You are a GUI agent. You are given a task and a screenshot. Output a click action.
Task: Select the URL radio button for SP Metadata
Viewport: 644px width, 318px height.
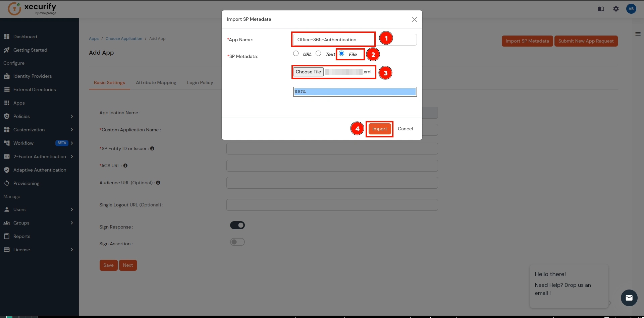296,53
